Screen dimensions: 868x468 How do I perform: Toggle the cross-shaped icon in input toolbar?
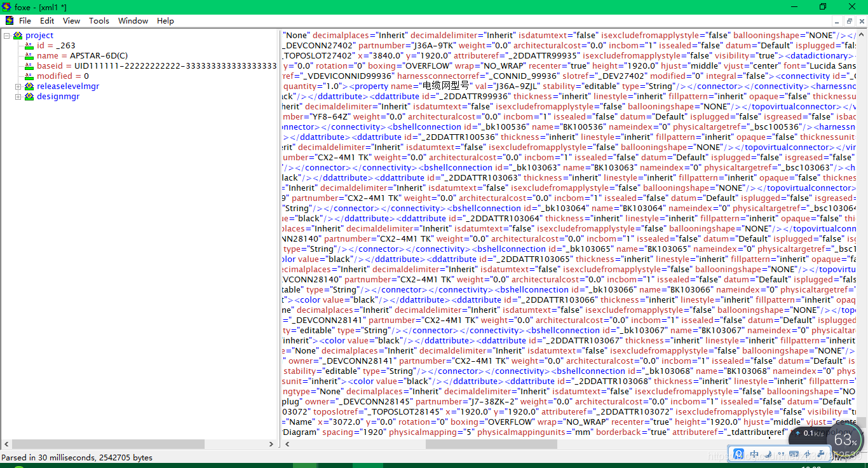(808, 453)
